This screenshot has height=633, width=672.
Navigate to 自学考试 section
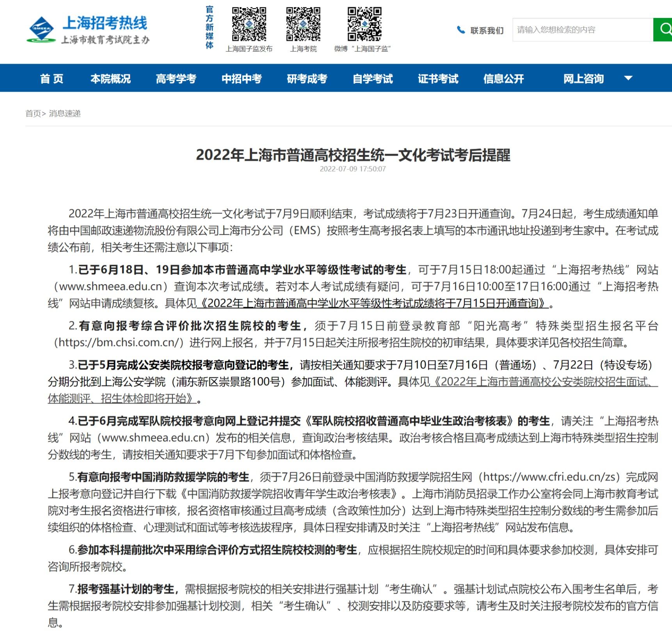point(373,78)
